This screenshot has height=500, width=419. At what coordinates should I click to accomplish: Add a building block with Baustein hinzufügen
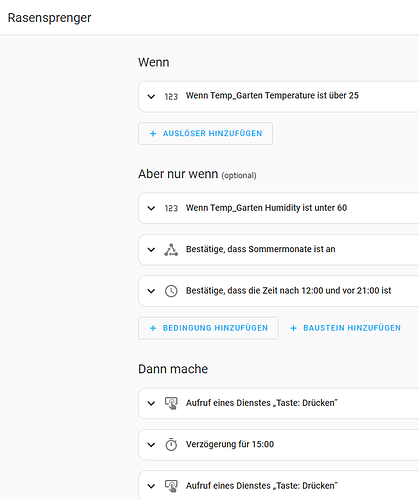point(345,328)
